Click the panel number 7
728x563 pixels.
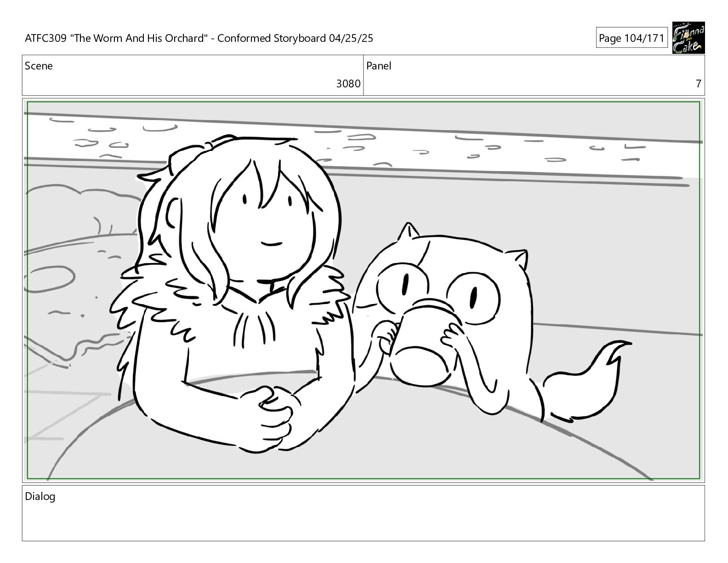(698, 84)
